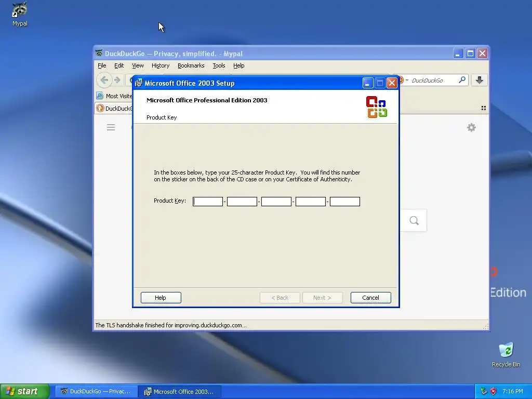This screenshot has height=399, width=532.
Task: Click the Mypal raccoon icon in the browser title bar
Action: coord(99,54)
